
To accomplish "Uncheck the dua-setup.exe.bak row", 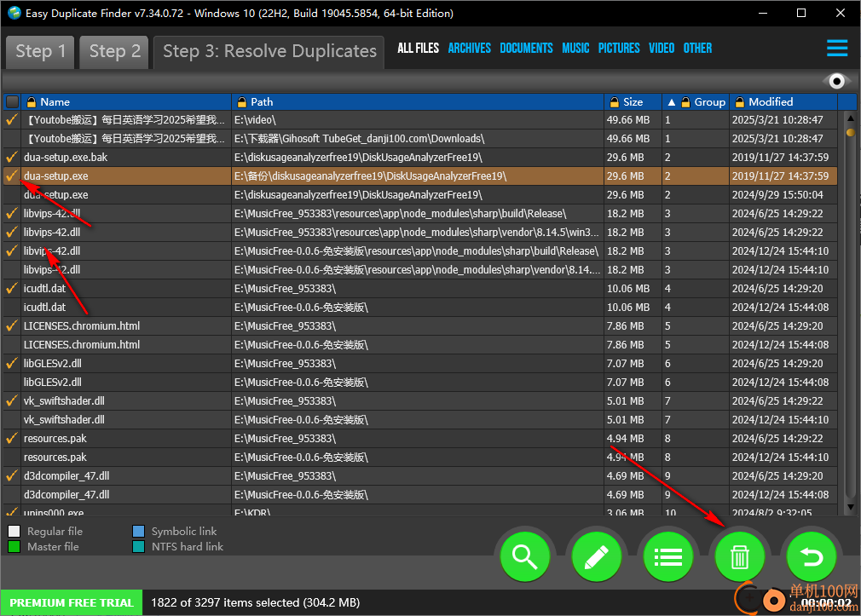I will [x=12, y=157].
